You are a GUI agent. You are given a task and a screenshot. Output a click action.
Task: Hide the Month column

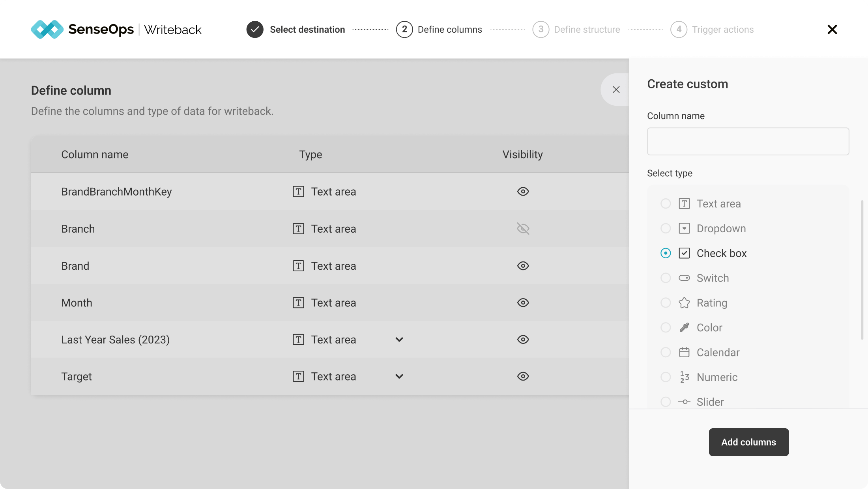point(523,303)
